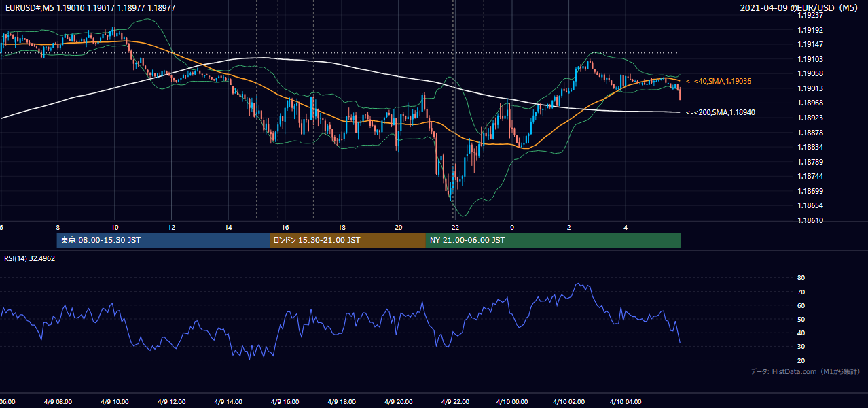Click the 4/9 18:00 date label

tap(342, 402)
